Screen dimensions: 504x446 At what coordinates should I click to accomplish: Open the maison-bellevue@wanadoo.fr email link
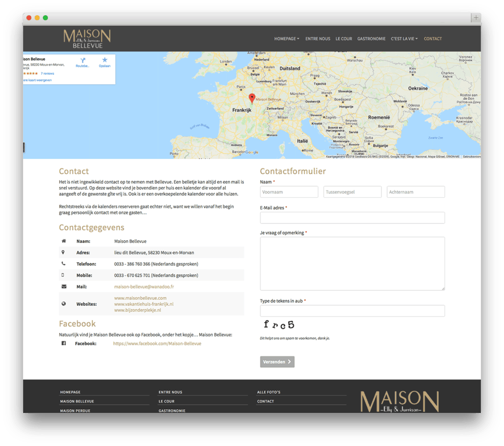pyautogui.click(x=144, y=287)
